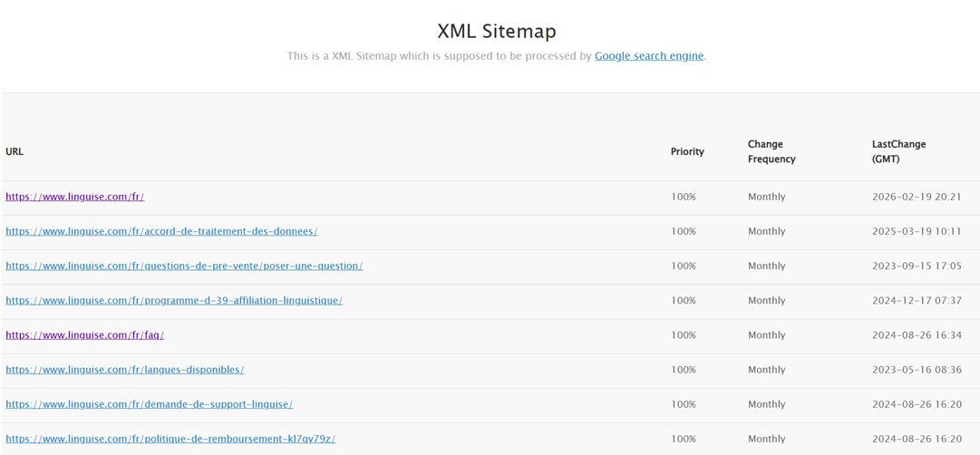Viewport: 980px width, 455px height.
Task: Open the politique-de-remboursement link
Action: pyautogui.click(x=170, y=439)
